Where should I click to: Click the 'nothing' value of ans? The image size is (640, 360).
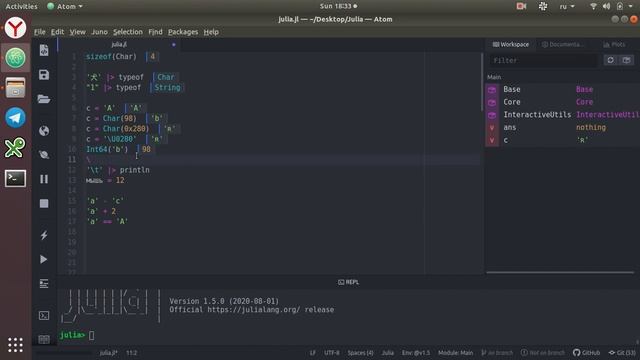pyautogui.click(x=591, y=127)
